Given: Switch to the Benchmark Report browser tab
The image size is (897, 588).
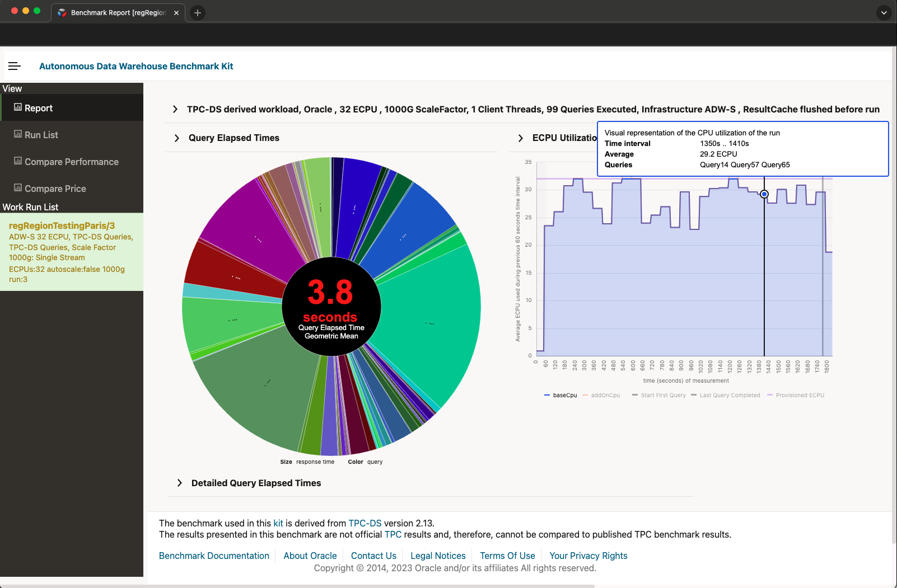Looking at the screenshot, I should [x=115, y=12].
